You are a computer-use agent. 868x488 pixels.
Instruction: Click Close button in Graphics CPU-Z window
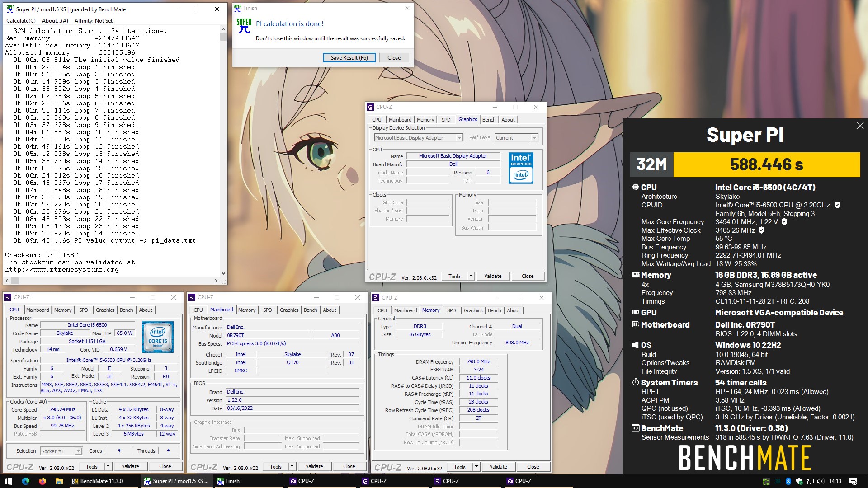pyautogui.click(x=528, y=276)
